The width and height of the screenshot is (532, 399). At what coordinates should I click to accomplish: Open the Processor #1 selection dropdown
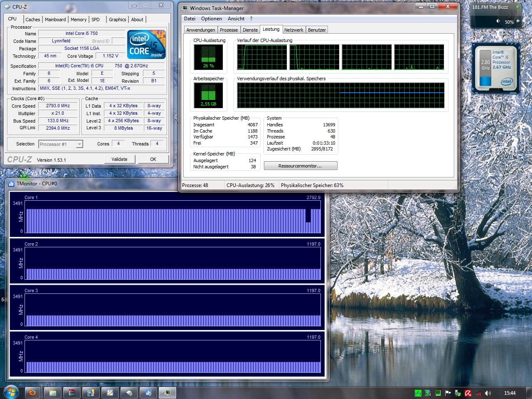point(61,144)
